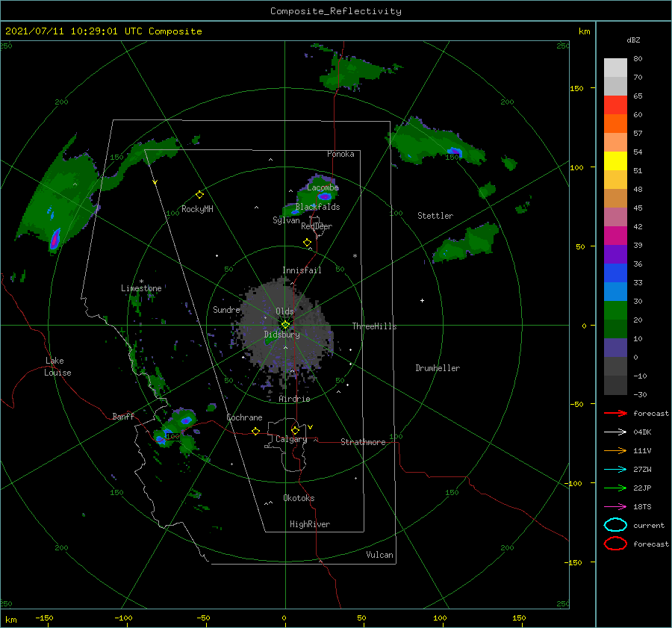Click the indigo 0-10 dBZ swatch

615,348
